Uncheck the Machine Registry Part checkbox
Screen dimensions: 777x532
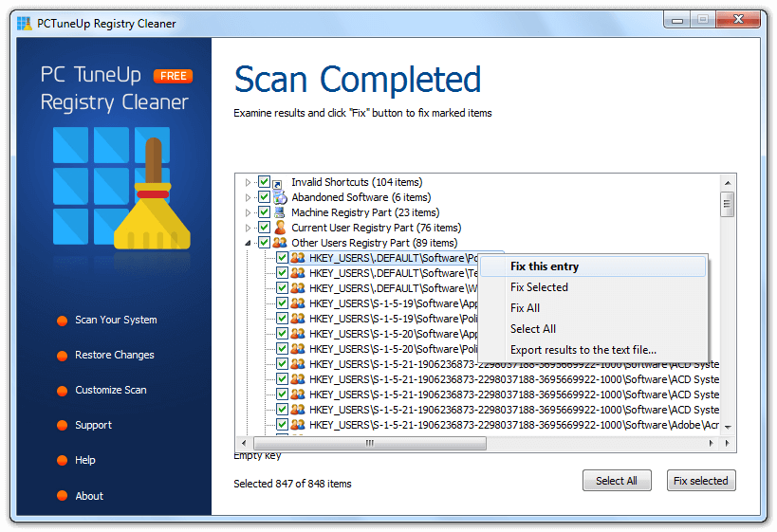[x=264, y=212]
